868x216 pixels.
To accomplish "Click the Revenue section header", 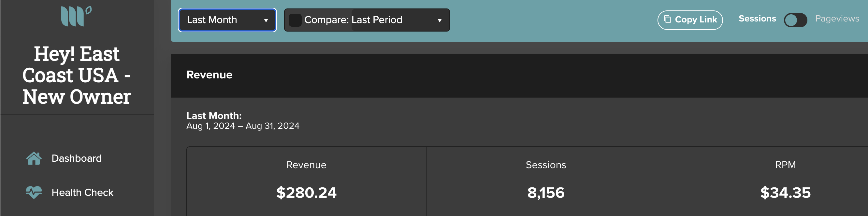I will (209, 75).
